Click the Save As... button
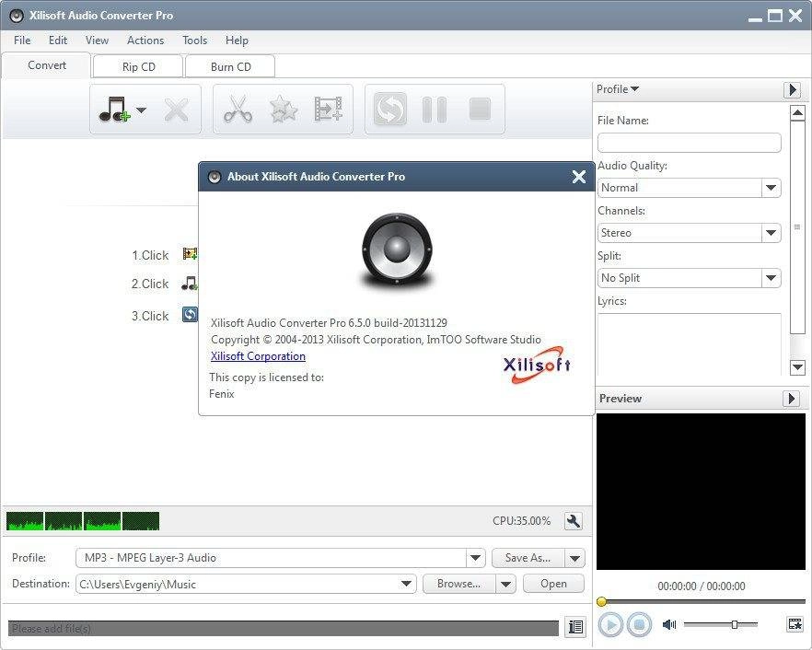The image size is (812, 650). [528, 558]
